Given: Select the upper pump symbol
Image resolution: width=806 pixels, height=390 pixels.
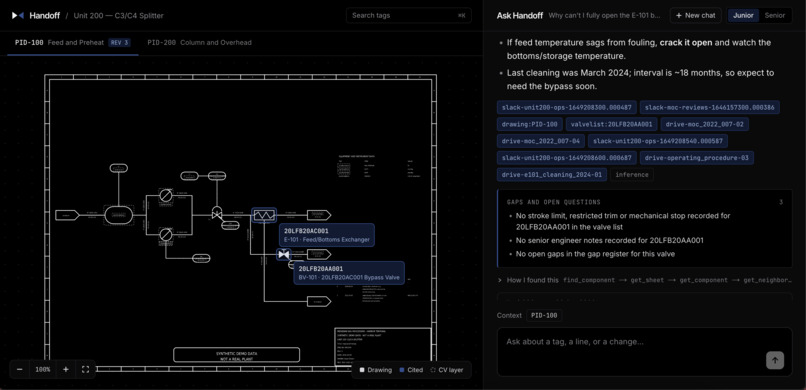Looking at the screenshot, I should pos(166,195).
